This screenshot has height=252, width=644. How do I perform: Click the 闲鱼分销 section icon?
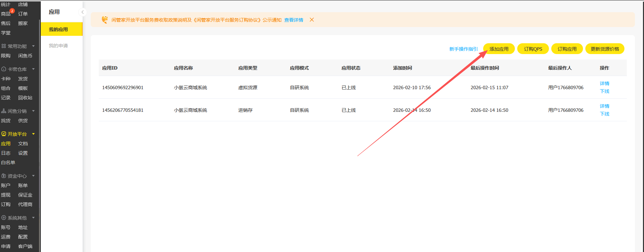[4, 111]
